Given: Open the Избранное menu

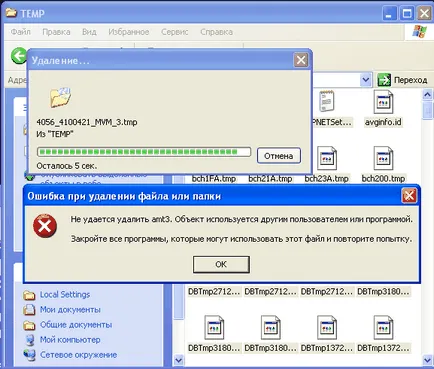Looking at the screenshot, I should (129, 32).
